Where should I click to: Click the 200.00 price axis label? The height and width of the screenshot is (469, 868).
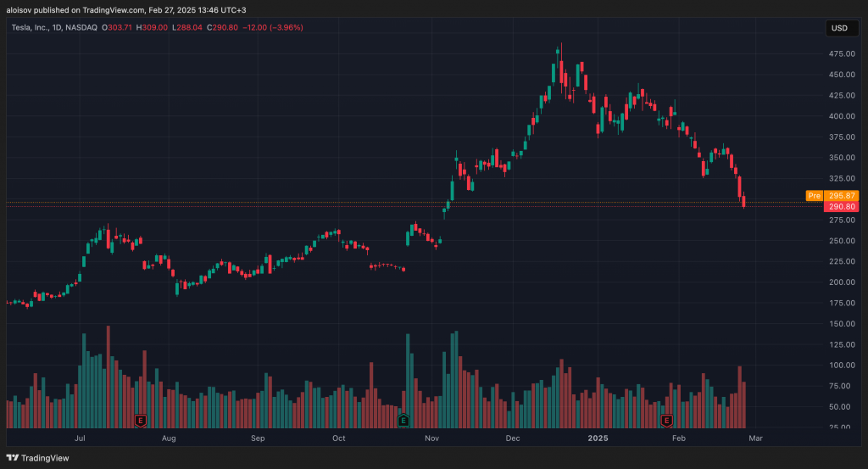point(842,282)
